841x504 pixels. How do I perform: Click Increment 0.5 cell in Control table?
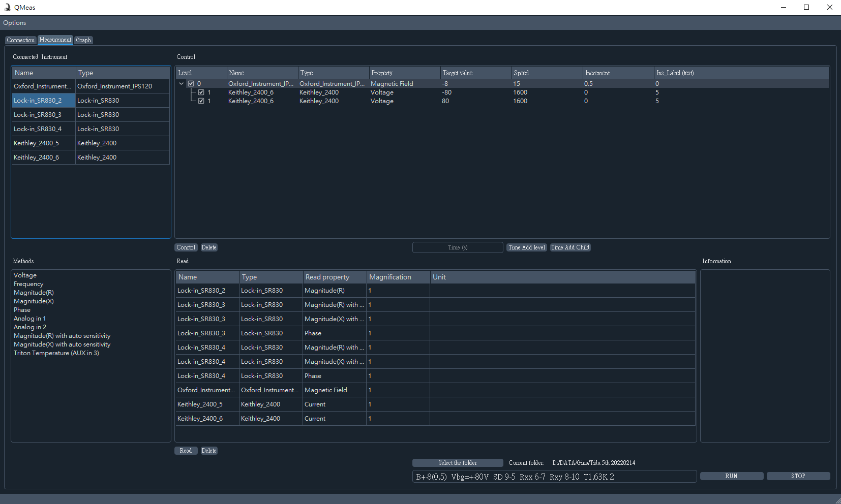[x=618, y=84]
